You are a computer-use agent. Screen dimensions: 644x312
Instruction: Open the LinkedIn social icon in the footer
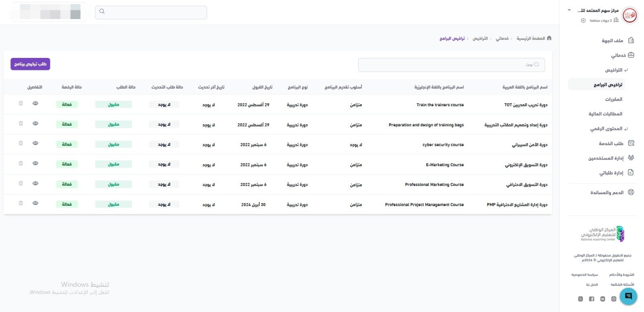pyautogui.click(x=603, y=299)
